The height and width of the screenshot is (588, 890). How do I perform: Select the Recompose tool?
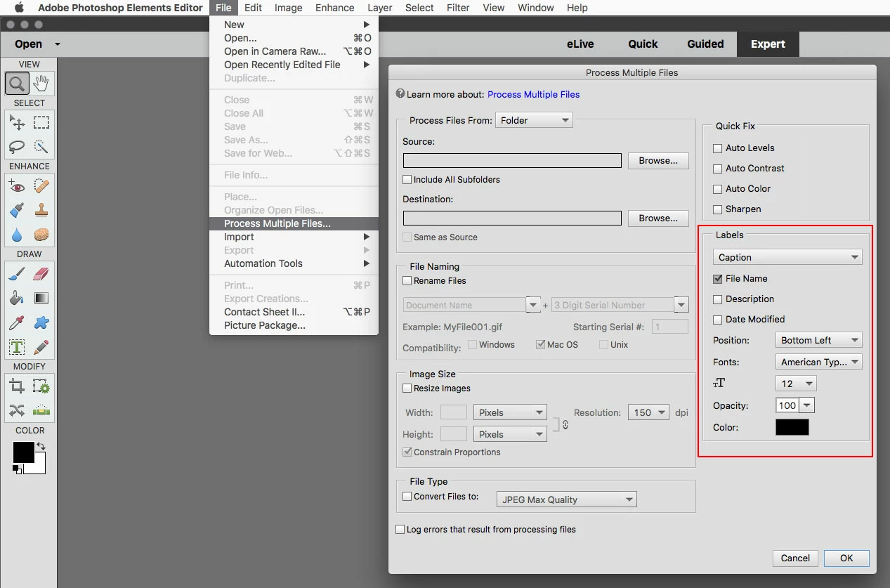click(41, 386)
